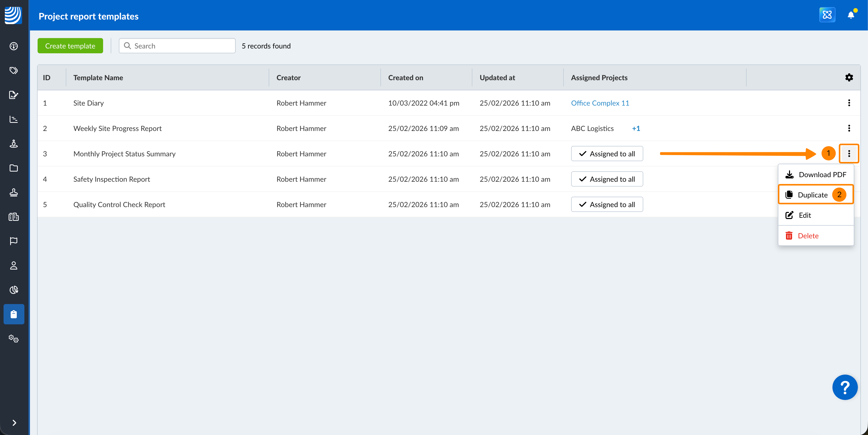The width and height of the screenshot is (868, 435).
Task: Open the pie chart reports icon
Action: [13, 290]
